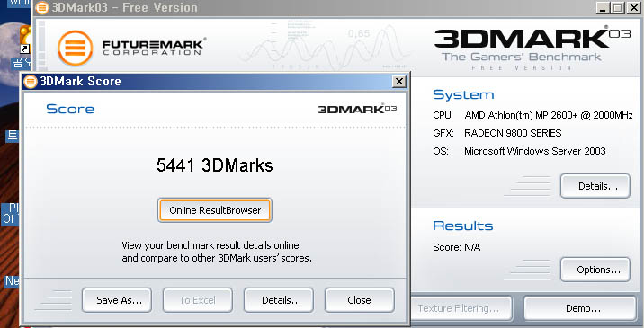Click the 3DMark Score title bar
The width and height of the screenshot is (644, 328).
click(214, 81)
